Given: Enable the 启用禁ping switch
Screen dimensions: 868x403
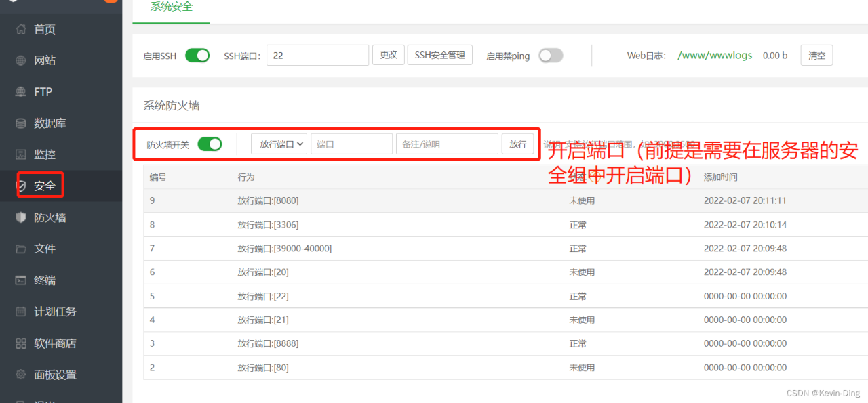Looking at the screenshot, I should 551,56.
